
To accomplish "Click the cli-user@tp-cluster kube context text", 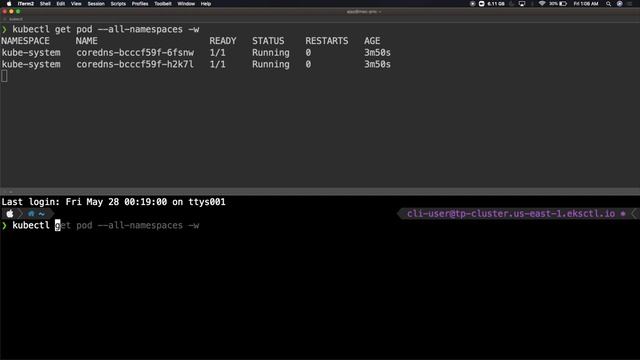I will pos(511,213).
